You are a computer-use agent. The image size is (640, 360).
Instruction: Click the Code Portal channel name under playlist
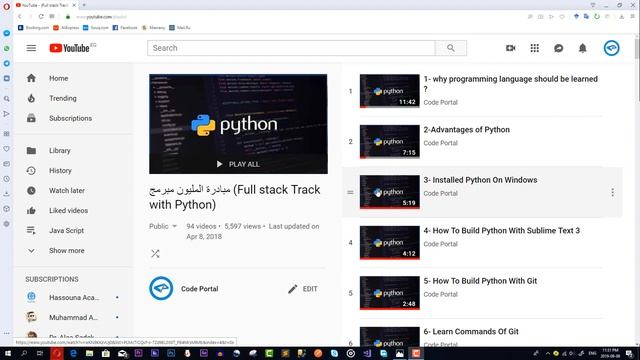point(200,289)
